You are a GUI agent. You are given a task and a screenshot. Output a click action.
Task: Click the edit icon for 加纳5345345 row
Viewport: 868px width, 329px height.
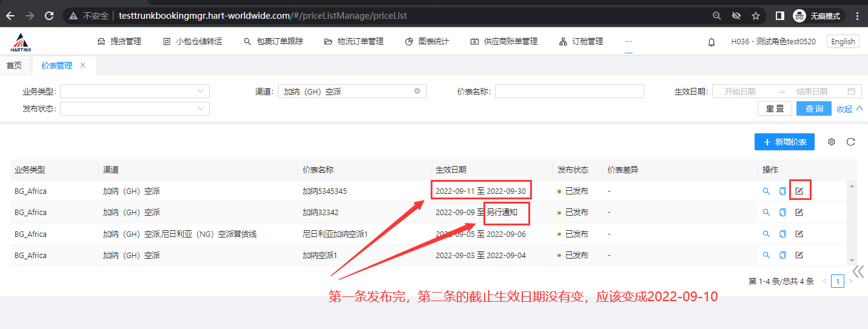point(799,191)
